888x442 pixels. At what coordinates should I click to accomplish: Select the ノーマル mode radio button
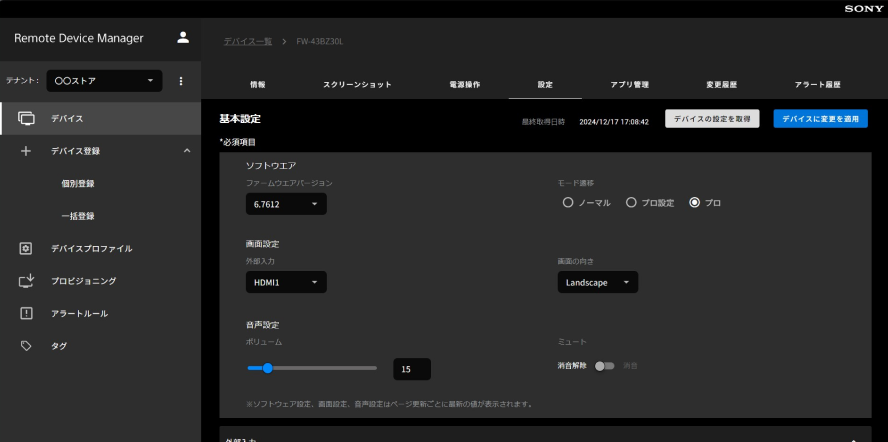click(568, 202)
